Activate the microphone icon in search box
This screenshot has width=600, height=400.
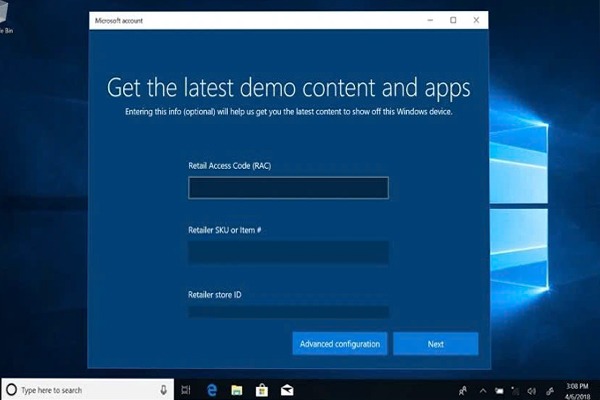coord(163,390)
